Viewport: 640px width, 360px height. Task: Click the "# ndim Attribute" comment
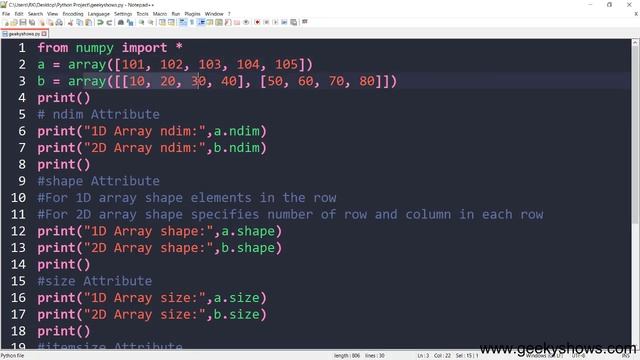tap(98, 114)
